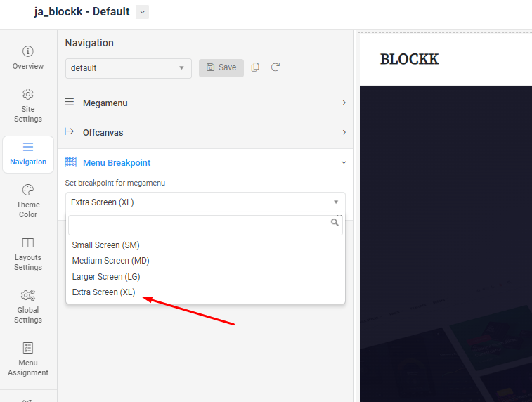Choose Extra Screen (XL) list option
The image size is (532, 402).
coord(206,292)
